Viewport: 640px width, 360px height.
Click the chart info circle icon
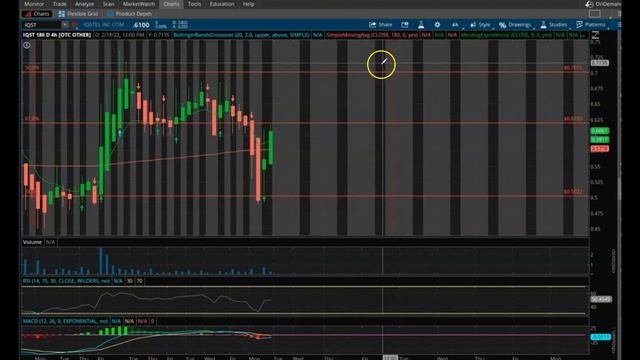coord(27,45)
